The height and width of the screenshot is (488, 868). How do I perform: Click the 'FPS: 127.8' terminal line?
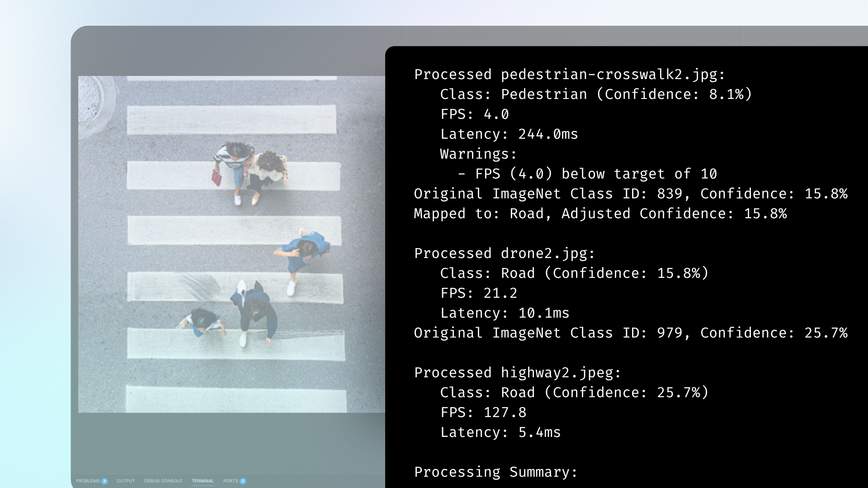click(483, 413)
